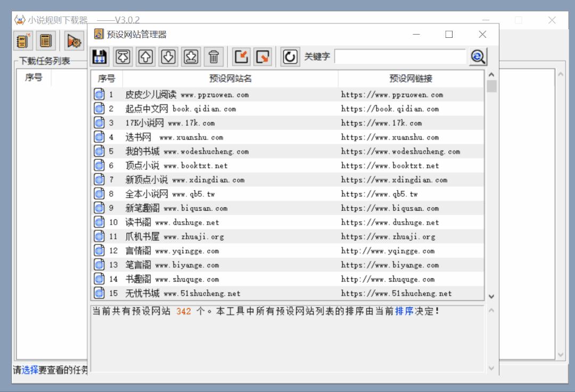Click the import preset sites icon

click(241, 56)
